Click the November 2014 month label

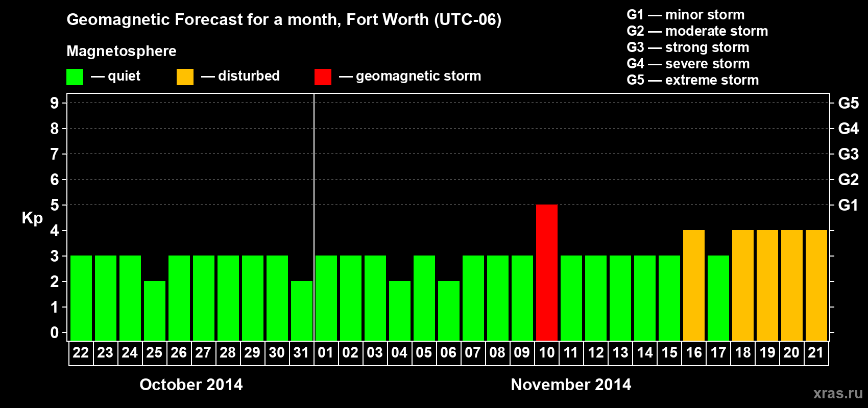(x=571, y=385)
